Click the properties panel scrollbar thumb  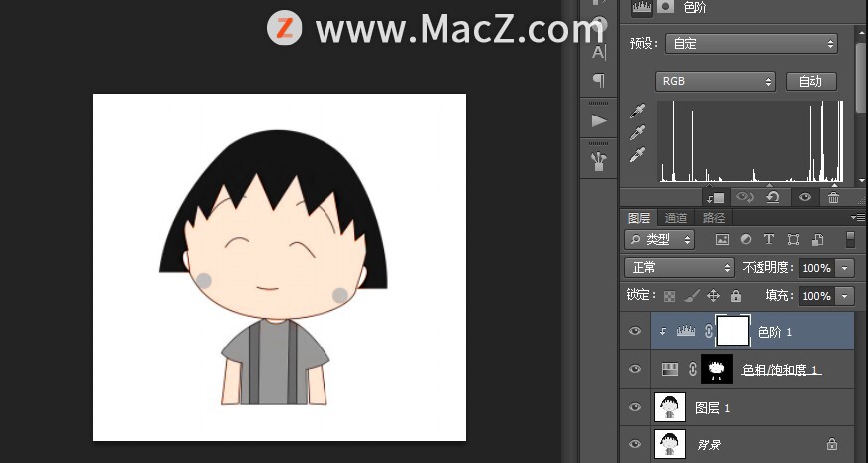[x=861, y=78]
